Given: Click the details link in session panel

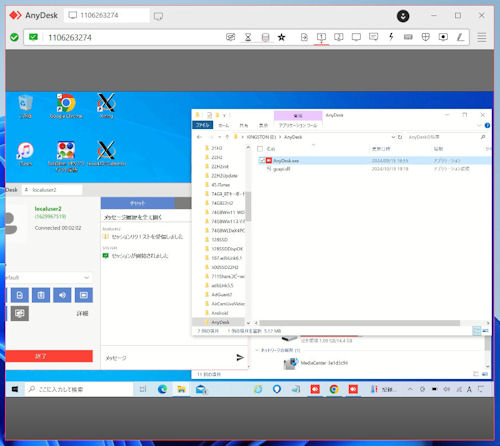Looking at the screenshot, I should click(x=82, y=314).
